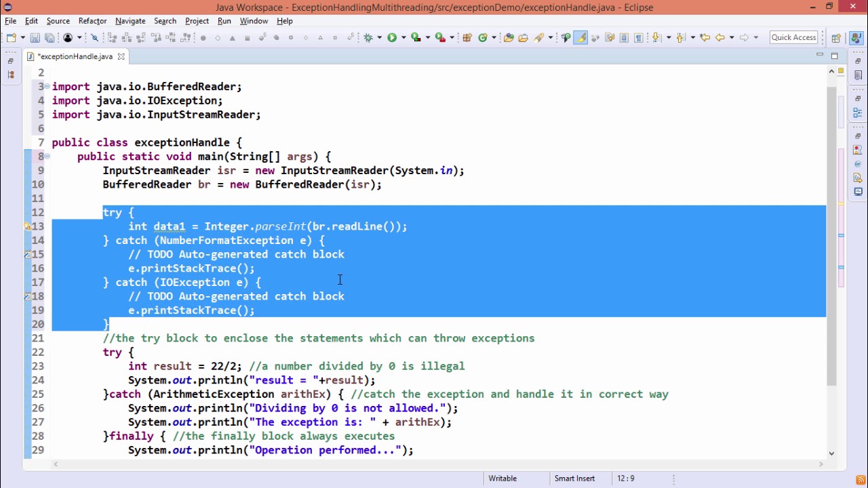
Task: Toggle Skip All Breakpoints in the toolbar
Action: (95, 38)
